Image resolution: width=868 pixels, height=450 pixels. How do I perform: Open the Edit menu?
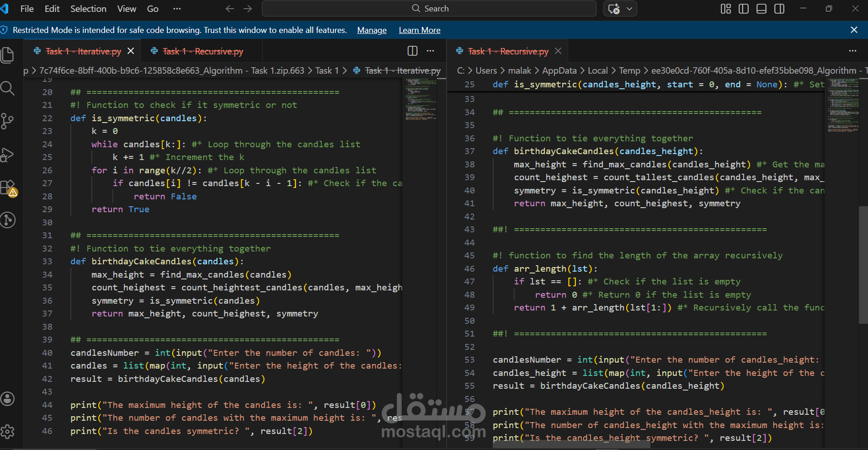coord(52,9)
